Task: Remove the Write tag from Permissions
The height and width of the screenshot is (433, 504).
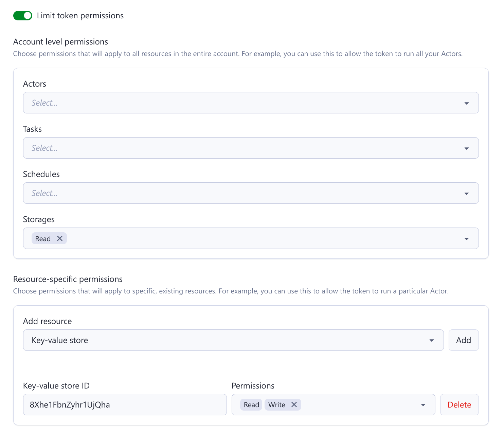Action: [294, 404]
